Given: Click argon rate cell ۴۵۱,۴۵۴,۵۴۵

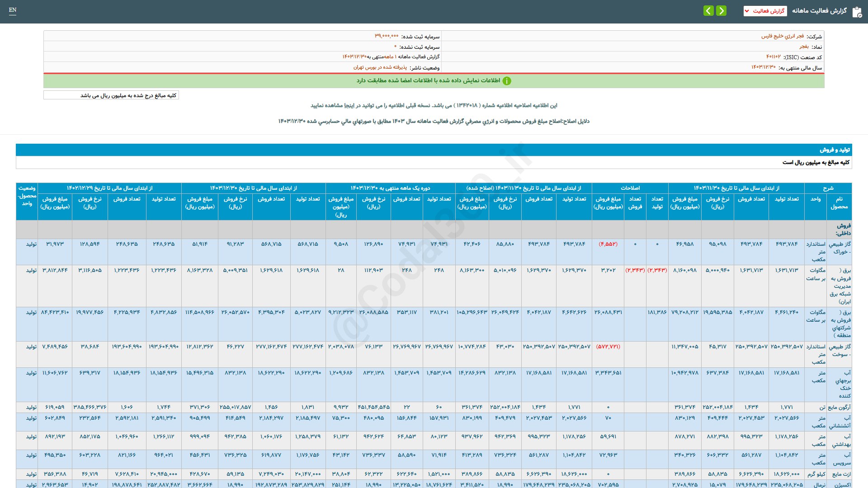Looking at the screenshot, I should [x=374, y=407].
